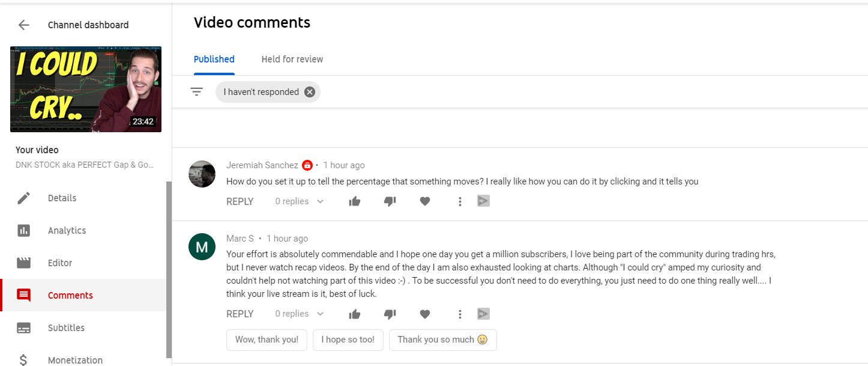This screenshot has height=366, width=868.
Task: Open the filter options icon
Action: 196,91
